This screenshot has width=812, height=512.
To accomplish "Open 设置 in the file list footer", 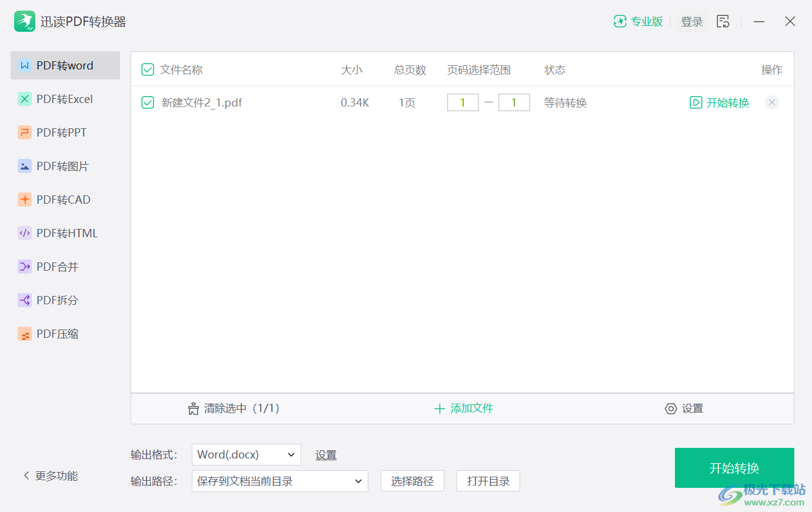I will (x=684, y=408).
